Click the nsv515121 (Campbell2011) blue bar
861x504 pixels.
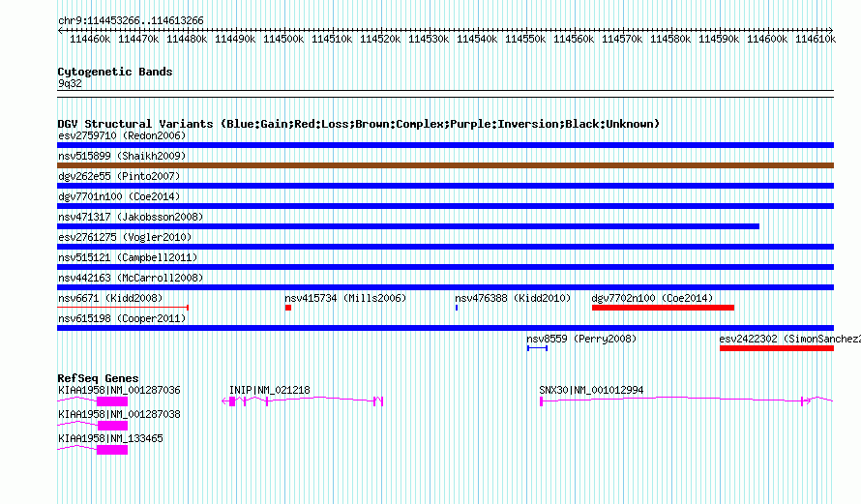tap(445, 267)
